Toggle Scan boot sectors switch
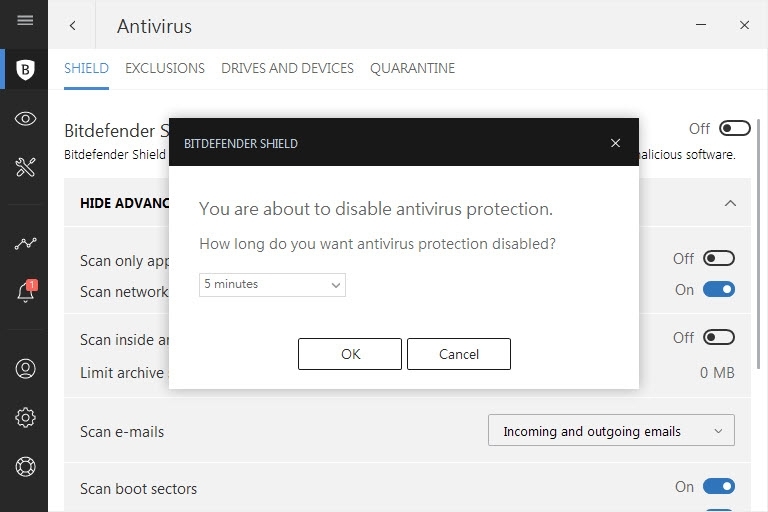Viewport: 768px width, 512px height. (719, 487)
